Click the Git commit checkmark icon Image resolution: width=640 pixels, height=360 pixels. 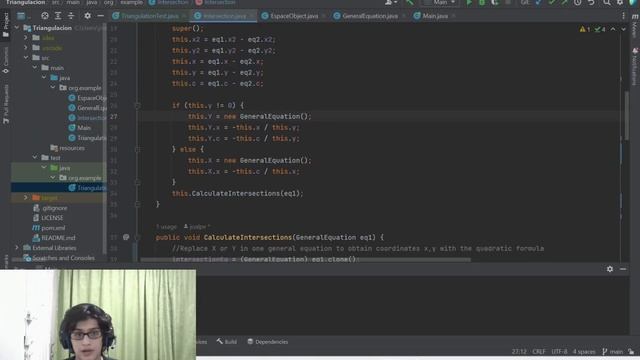tap(552, 3)
